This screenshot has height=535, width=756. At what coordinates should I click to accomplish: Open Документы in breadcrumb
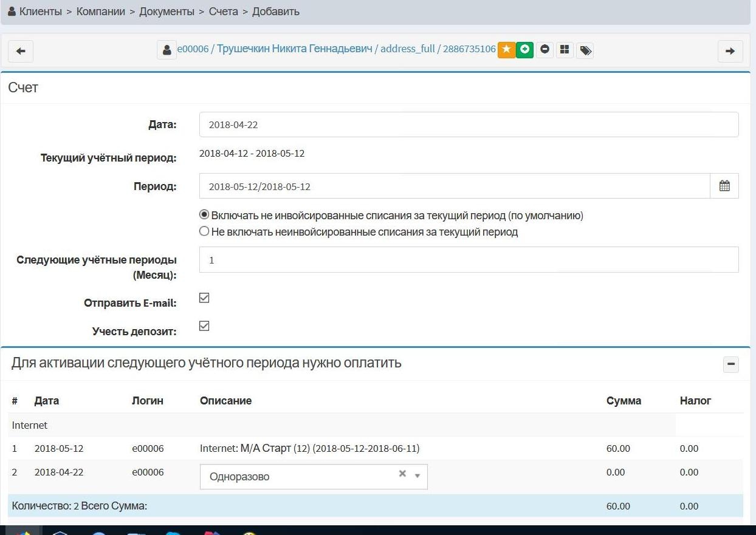(167, 12)
